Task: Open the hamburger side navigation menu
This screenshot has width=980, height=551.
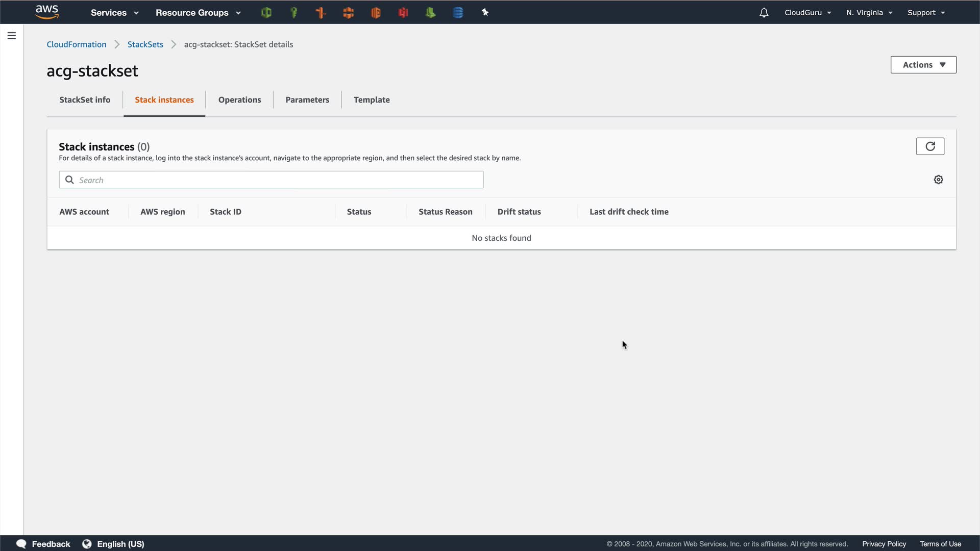Action: click(x=11, y=36)
